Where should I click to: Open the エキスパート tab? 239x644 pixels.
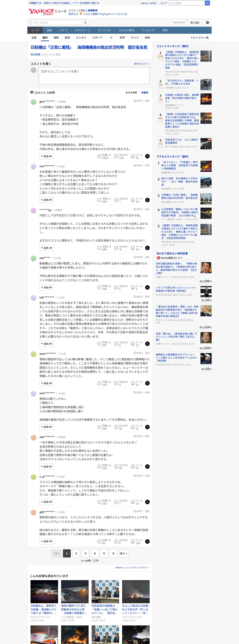pyautogui.click(x=82, y=30)
